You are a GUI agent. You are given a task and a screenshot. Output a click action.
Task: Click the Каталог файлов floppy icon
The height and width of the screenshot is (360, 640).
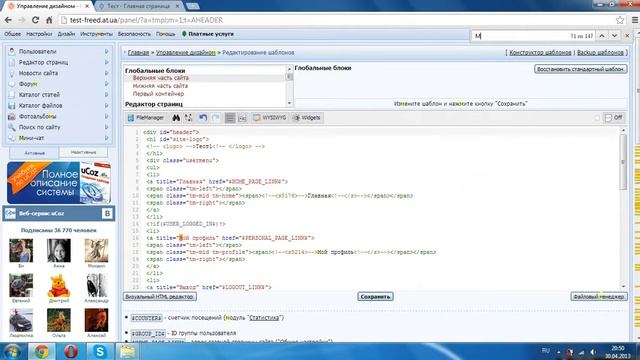click(x=11, y=105)
